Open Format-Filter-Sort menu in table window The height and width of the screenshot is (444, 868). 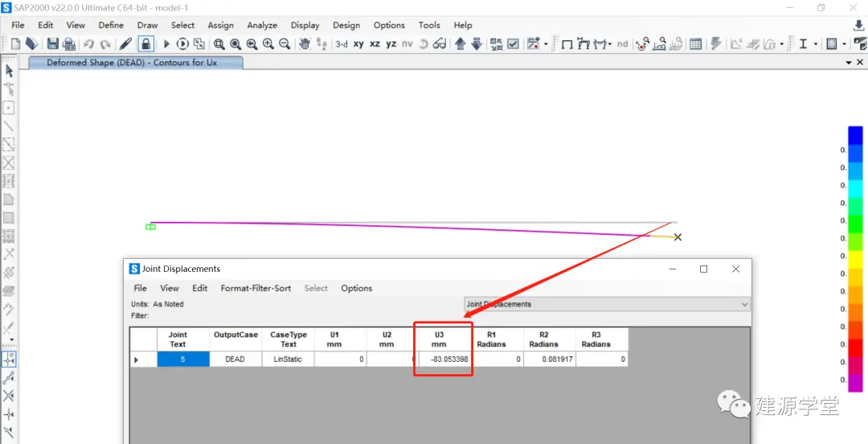[256, 288]
